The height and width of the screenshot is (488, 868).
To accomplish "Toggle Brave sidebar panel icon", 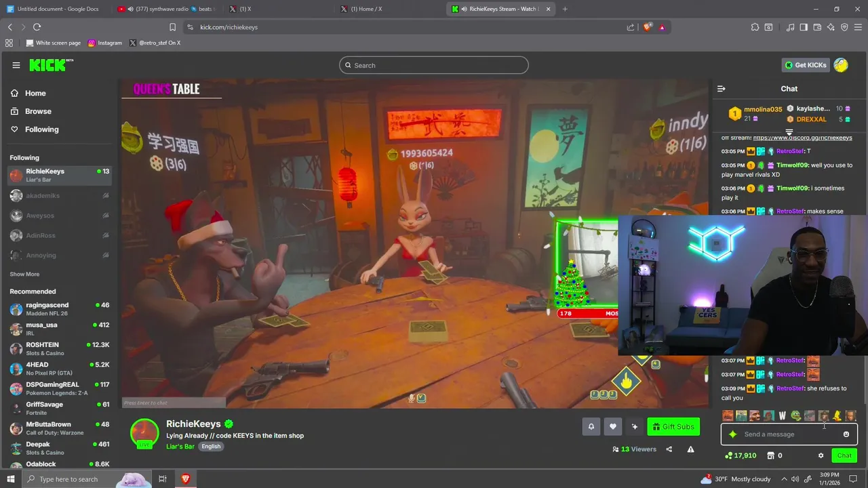I will click(804, 27).
